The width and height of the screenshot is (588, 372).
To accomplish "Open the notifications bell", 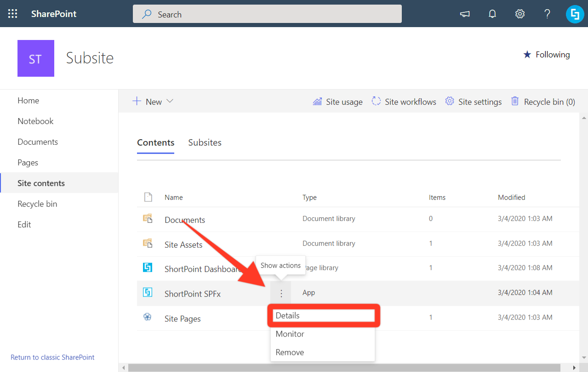I will pyautogui.click(x=492, y=14).
